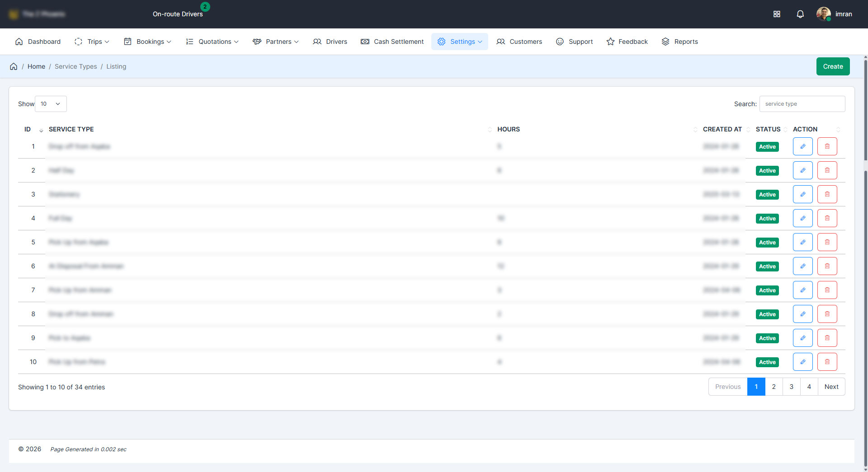Click the edit pencil for row 1
Viewport: 868px width, 472px height.
coord(802,146)
